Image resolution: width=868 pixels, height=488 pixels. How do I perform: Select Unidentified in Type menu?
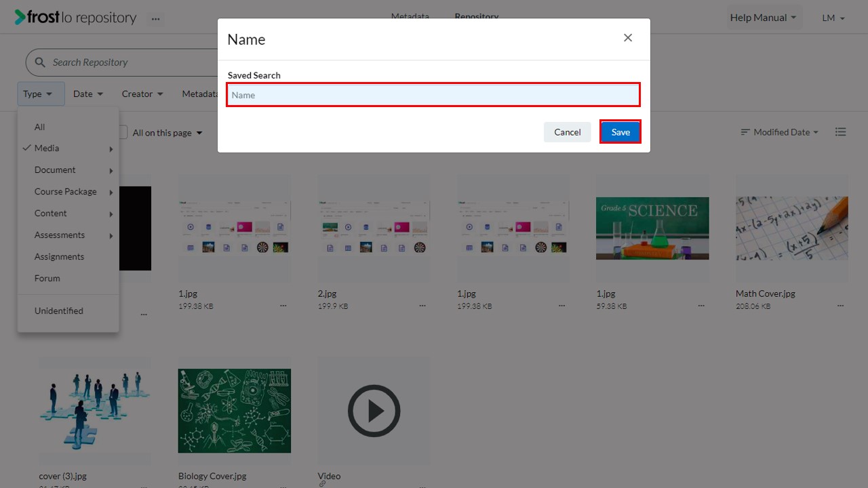click(x=59, y=311)
